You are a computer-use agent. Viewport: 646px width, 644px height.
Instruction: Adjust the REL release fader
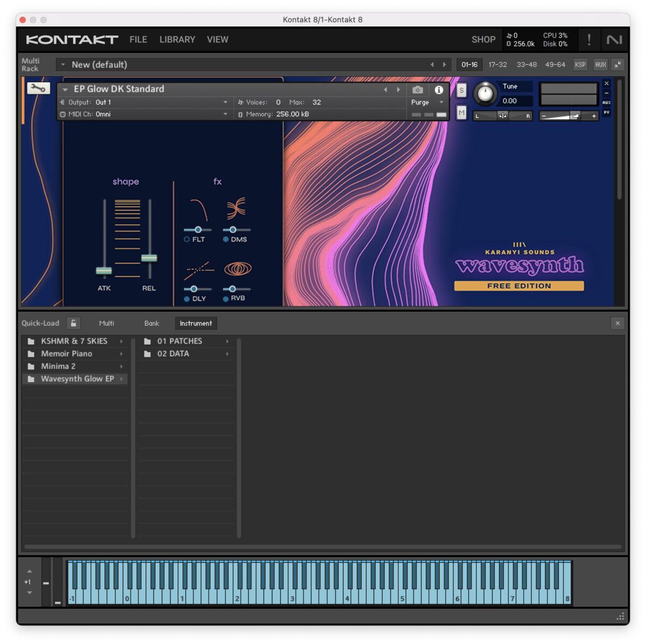[149, 258]
